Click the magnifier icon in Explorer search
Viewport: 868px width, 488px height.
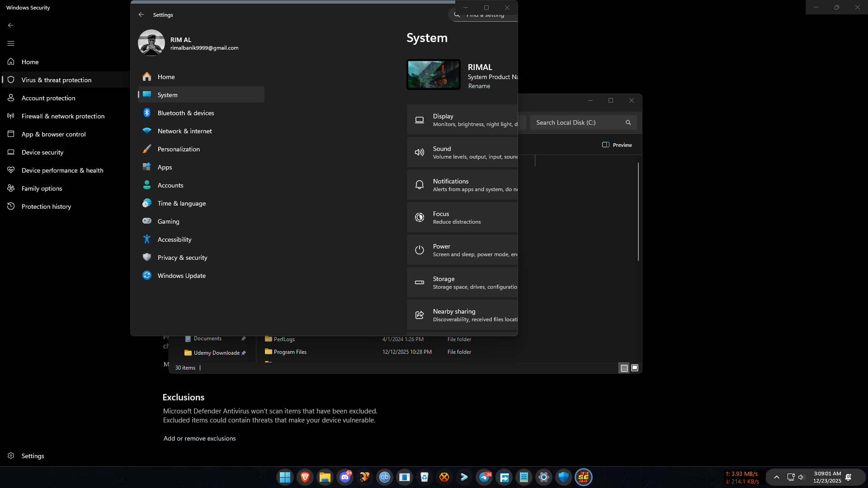(628, 122)
